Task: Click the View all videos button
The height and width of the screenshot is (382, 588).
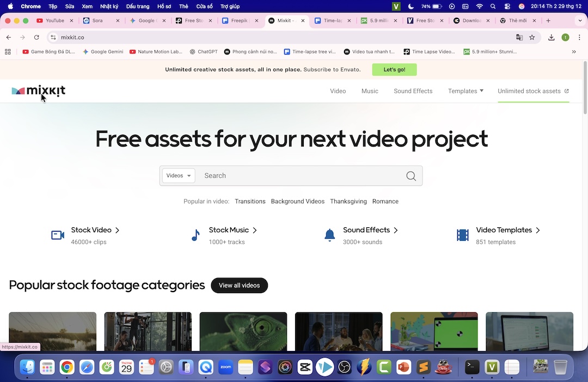Action: pyautogui.click(x=239, y=285)
